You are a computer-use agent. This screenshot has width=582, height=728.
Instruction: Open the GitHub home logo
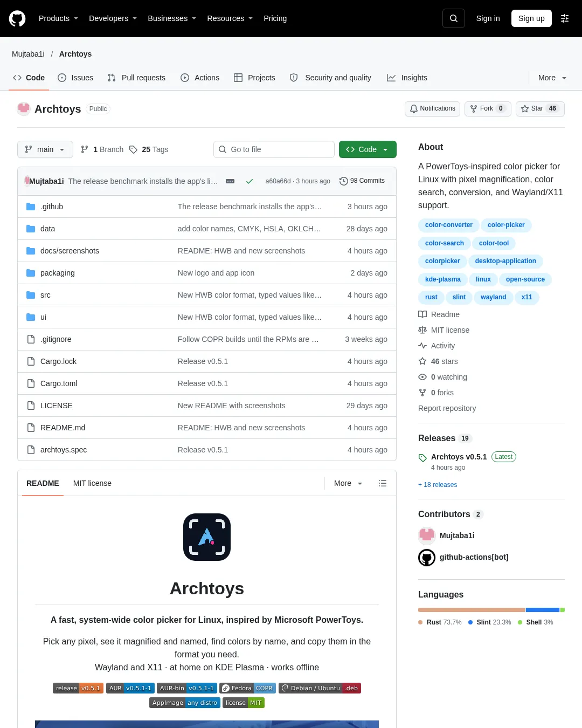(17, 18)
